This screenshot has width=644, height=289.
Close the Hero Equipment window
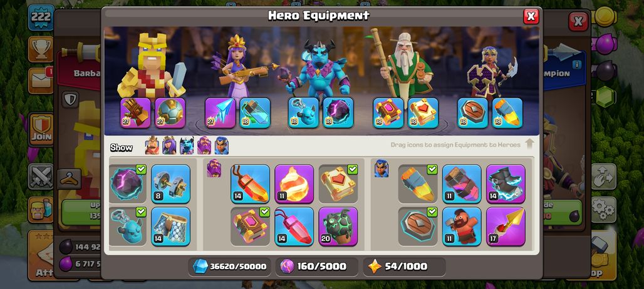(x=531, y=16)
